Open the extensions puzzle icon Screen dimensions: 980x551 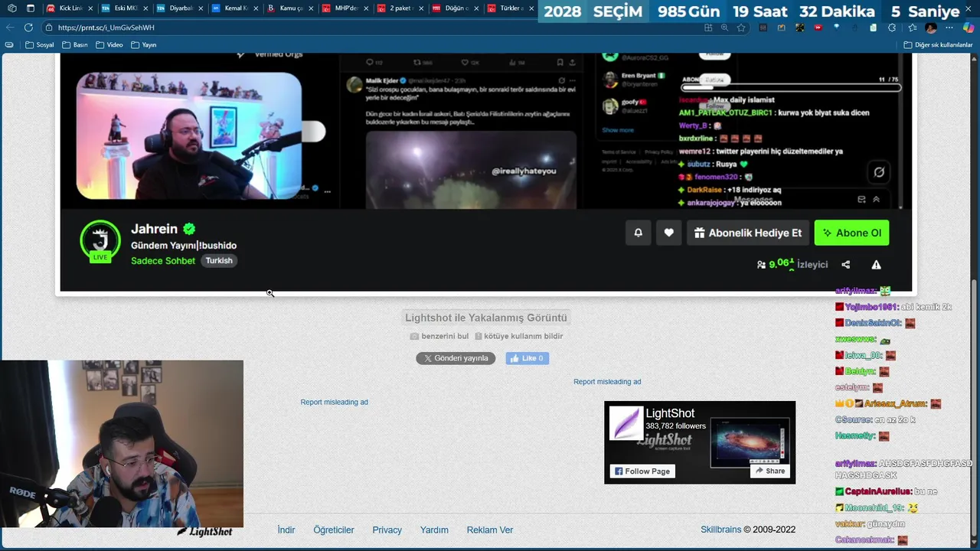[892, 28]
